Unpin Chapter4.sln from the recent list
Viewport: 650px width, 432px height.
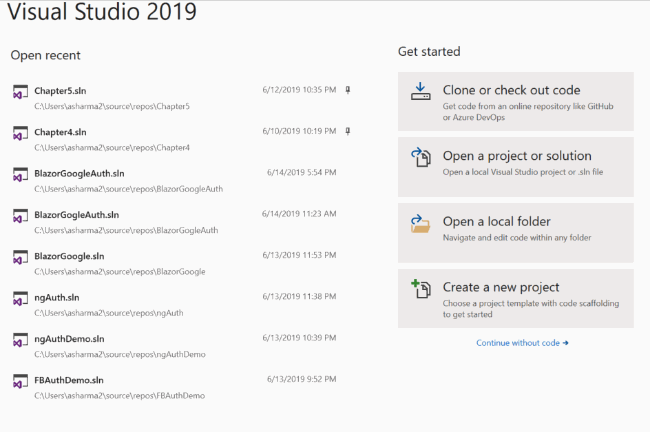[347, 131]
